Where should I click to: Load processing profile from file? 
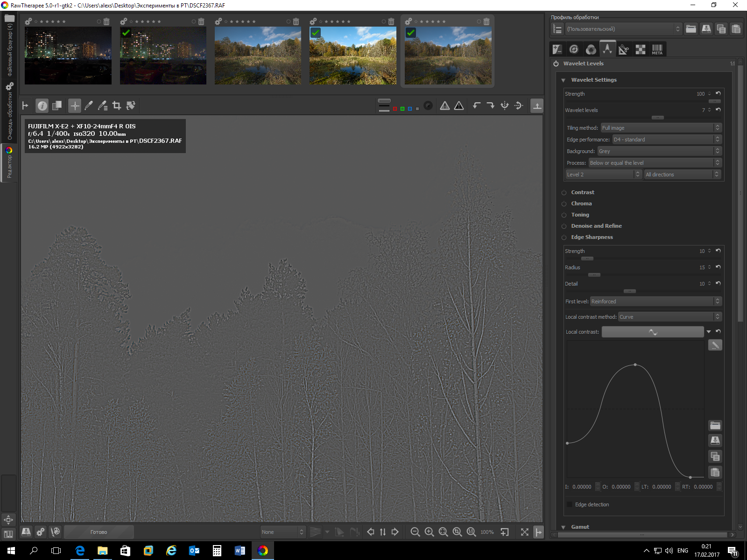point(691,29)
